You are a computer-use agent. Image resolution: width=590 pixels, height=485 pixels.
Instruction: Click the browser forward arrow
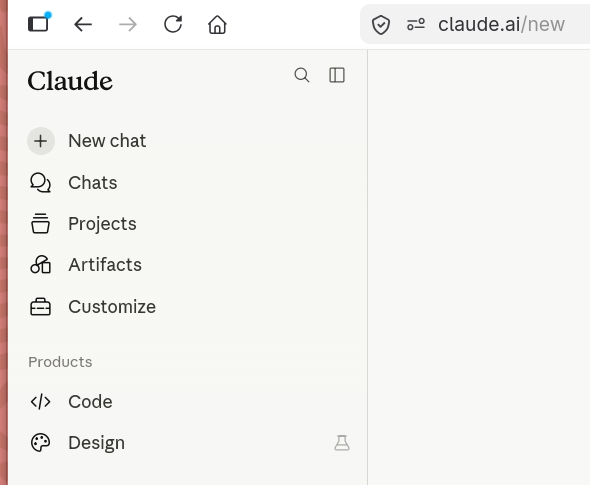(128, 25)
